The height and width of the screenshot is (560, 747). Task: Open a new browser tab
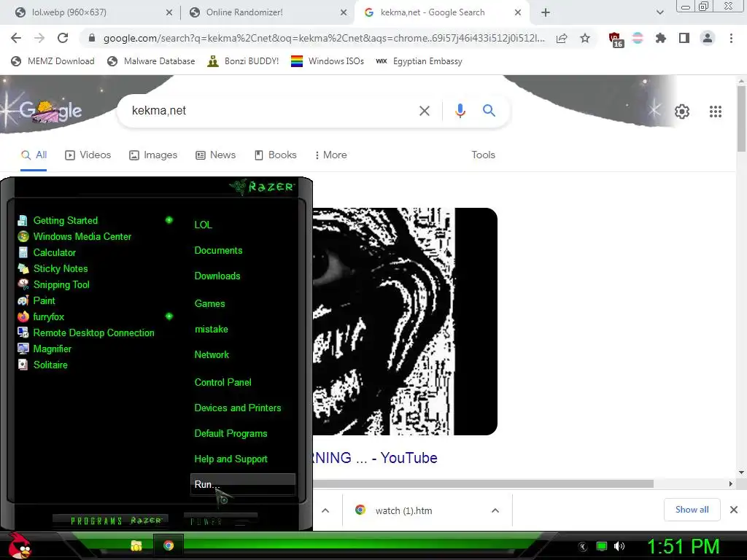pyautogui.click(x=546, y=12)
